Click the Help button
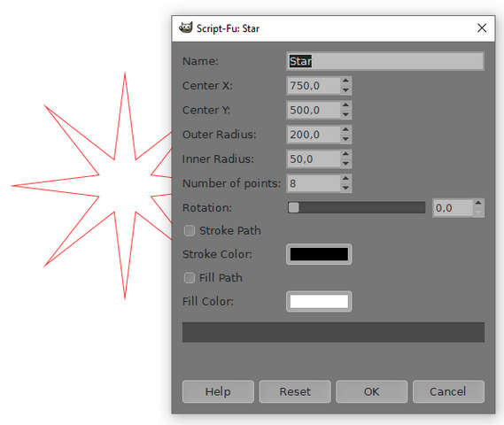The image size is (504, 425). pyautogui.click(x=218, y=391)
